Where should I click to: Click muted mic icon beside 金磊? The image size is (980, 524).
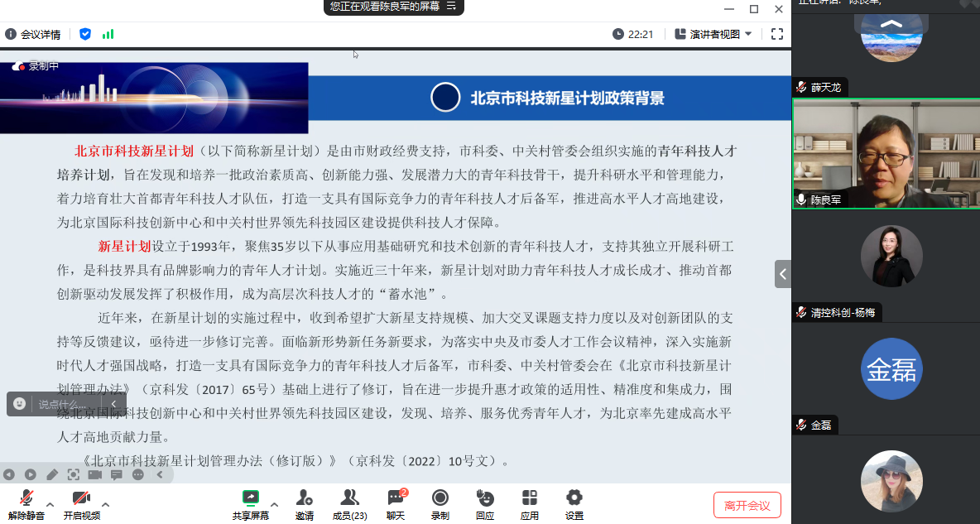(x=801, y=425)
